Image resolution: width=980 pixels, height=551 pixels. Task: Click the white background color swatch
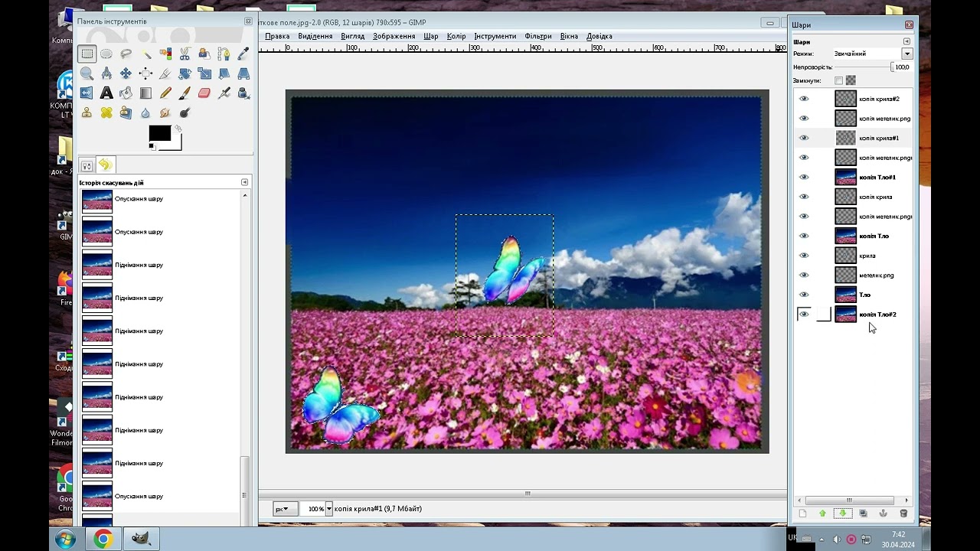point(177,145)
